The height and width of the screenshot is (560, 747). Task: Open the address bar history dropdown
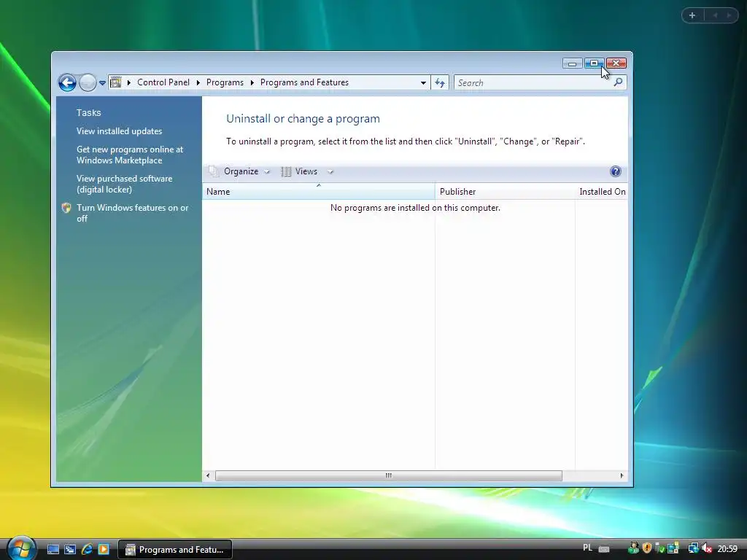[x=423, y=83]
